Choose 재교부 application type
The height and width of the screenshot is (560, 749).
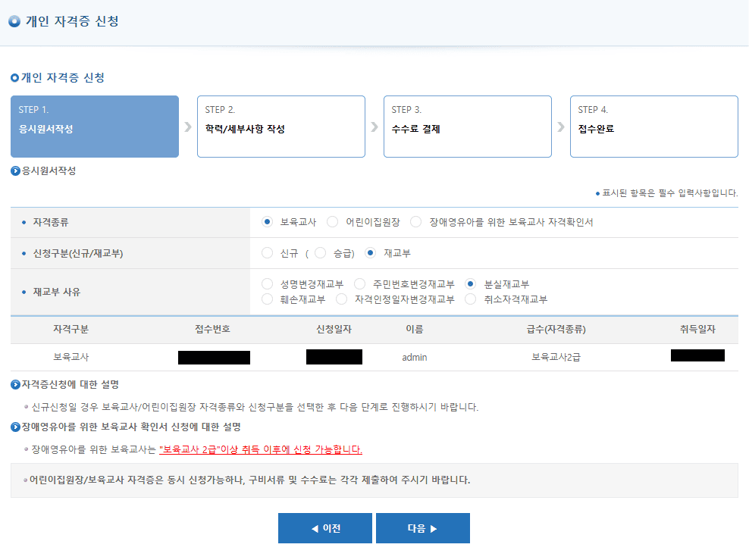tap(371, 253)
